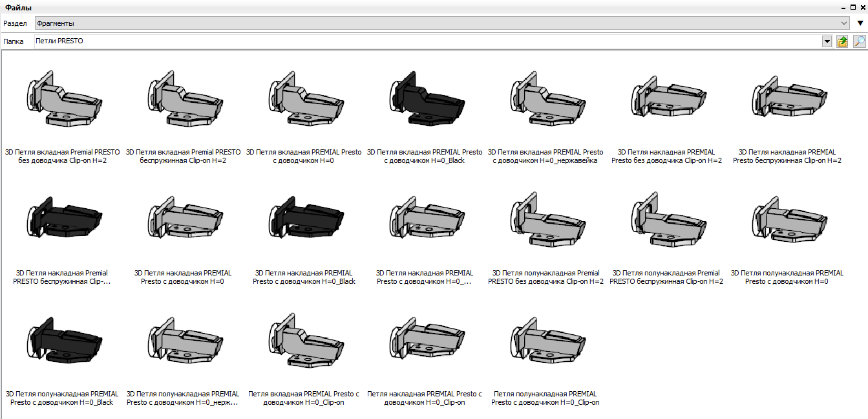868x419 pixels.
Task: Open the search magnifier icon
Action: [859, 41]
